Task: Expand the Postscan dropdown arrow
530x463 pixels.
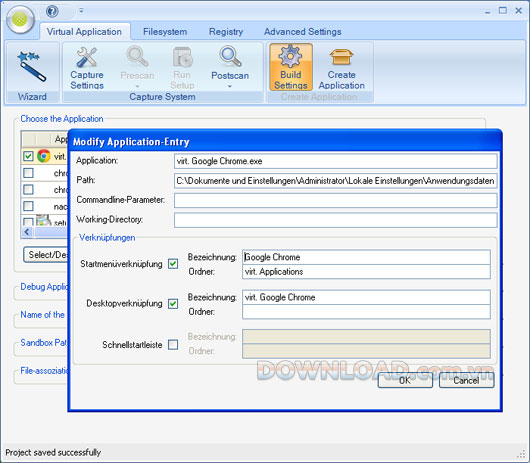Action: (230, 87)
